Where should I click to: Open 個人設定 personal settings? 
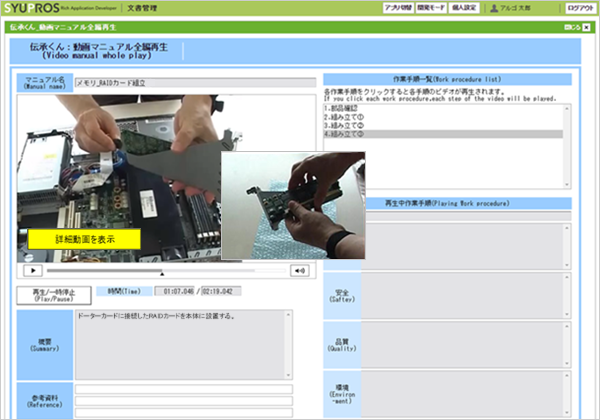click(464, 8)
